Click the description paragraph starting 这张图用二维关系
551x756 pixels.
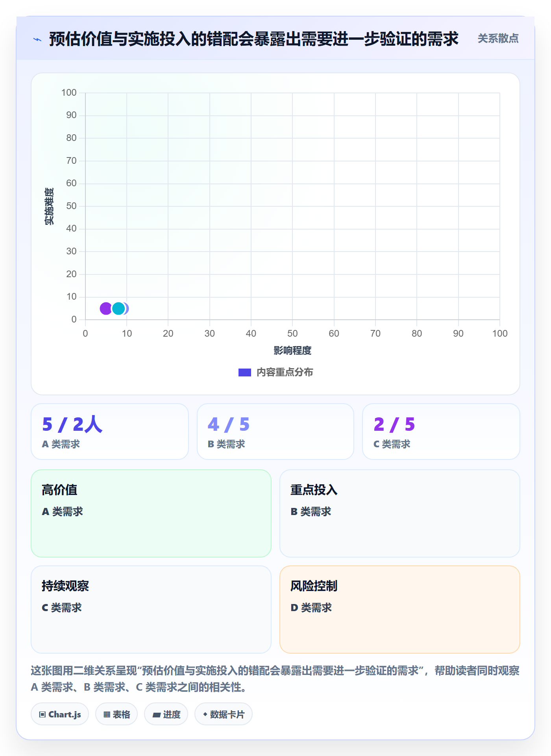[x=275, y=679]
